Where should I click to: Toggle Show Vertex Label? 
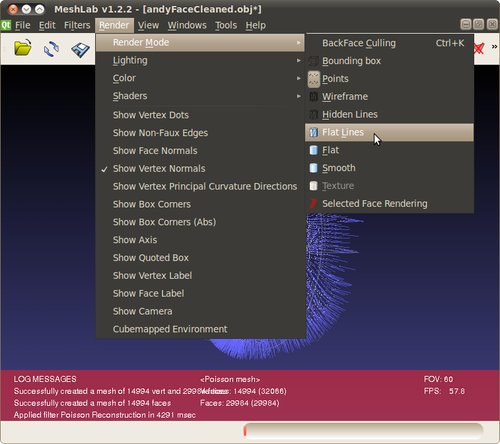200,276
